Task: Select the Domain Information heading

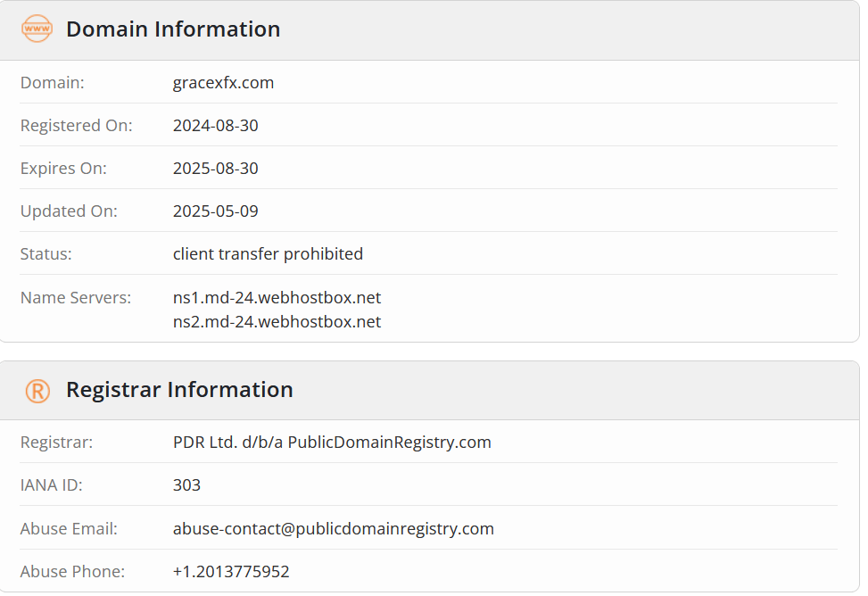Action: (173, 29)
